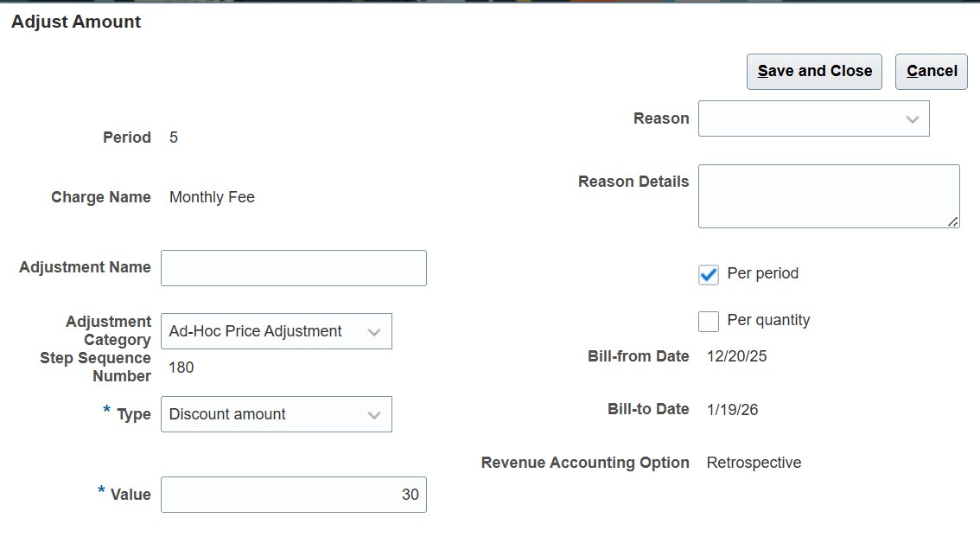Viewport: 980px width, 550px height.
Task: Cancel the amount adjustment
Action: point(931,71)
